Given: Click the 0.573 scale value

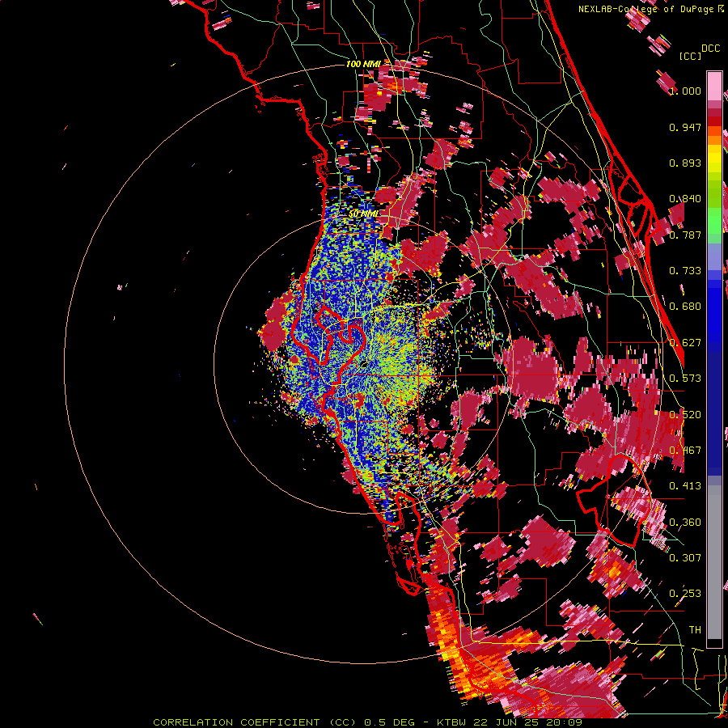Looking at the screenshot, I should (x=685, y=379).
